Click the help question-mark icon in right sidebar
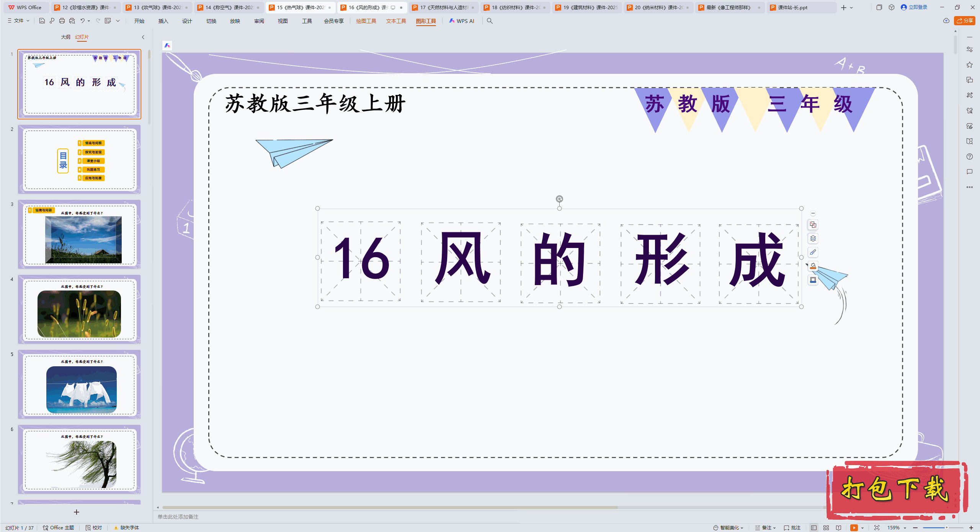This screenshot has width=980, height=532. [x=970, y=157]
